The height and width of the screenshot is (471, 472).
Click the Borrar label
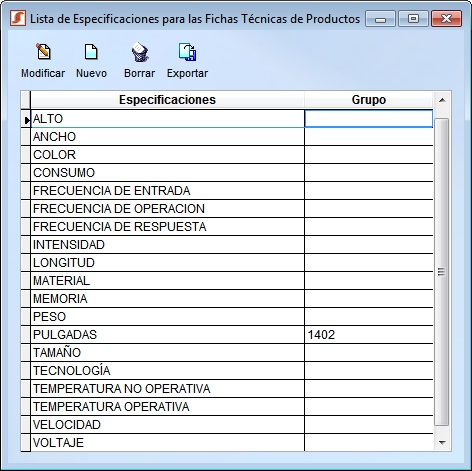pos(139,73)
